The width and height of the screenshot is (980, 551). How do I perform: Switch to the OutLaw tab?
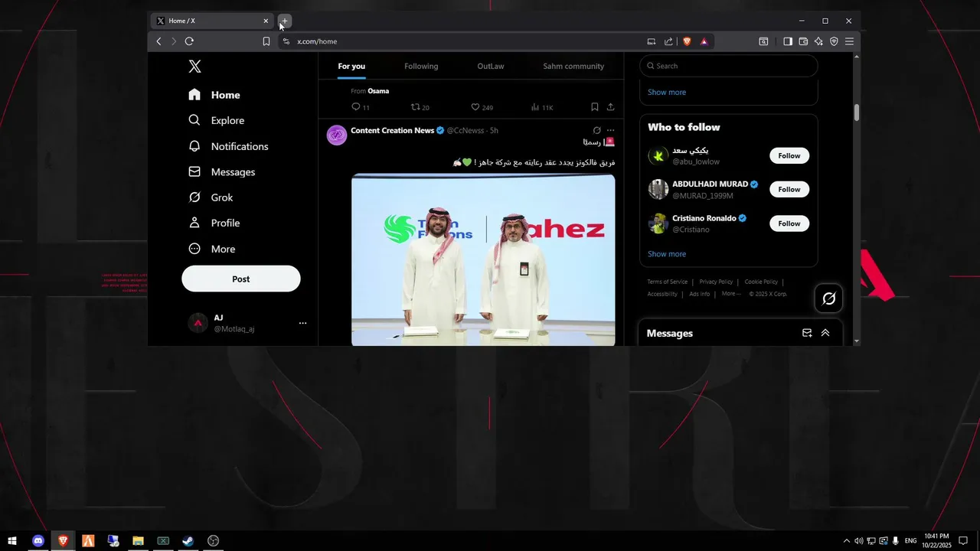point(491,67)
